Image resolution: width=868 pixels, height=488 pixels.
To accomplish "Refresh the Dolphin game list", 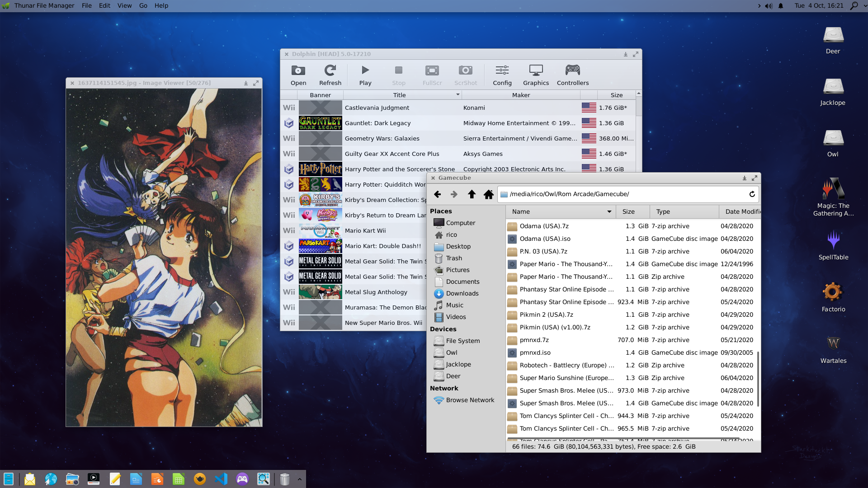I will point(330,75).
